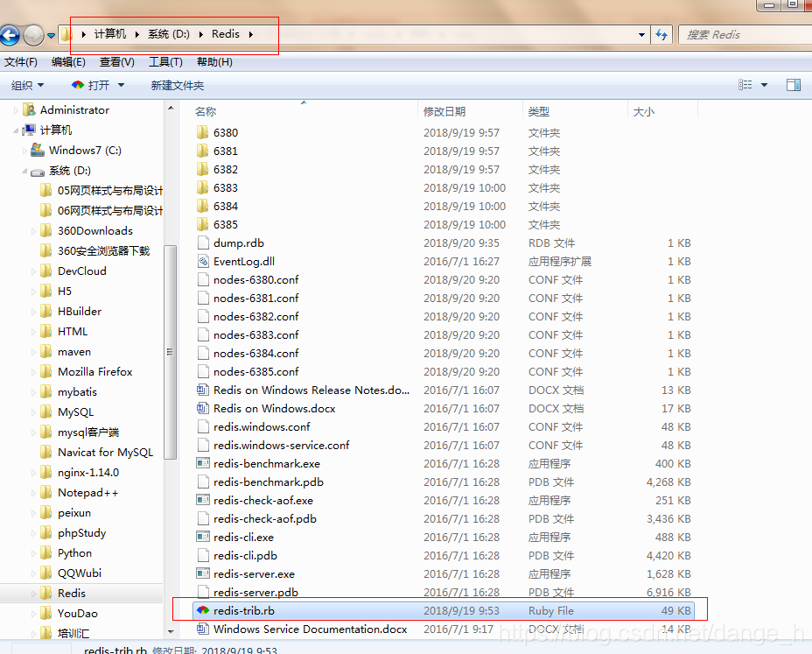
Task: Click the Back navigation arrow button
Action: [x=10, y=35]
